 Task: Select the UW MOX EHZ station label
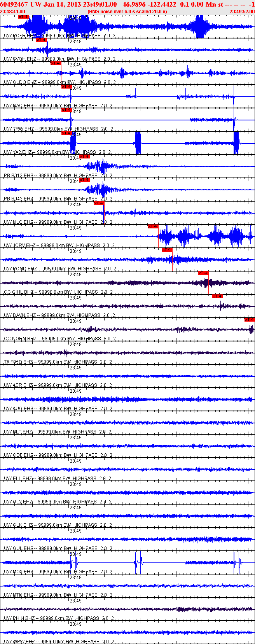coord(19,572)
